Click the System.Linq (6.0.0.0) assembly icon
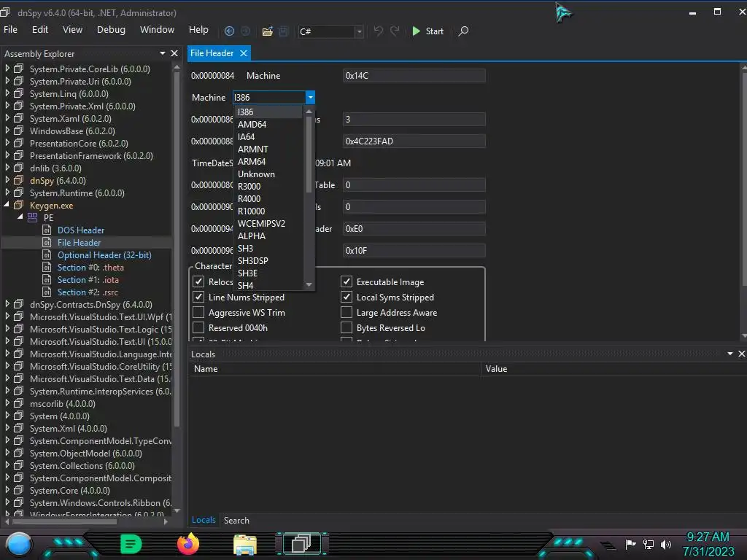The width and height of the screenshot is (747, 560). [x=18, y=94]
